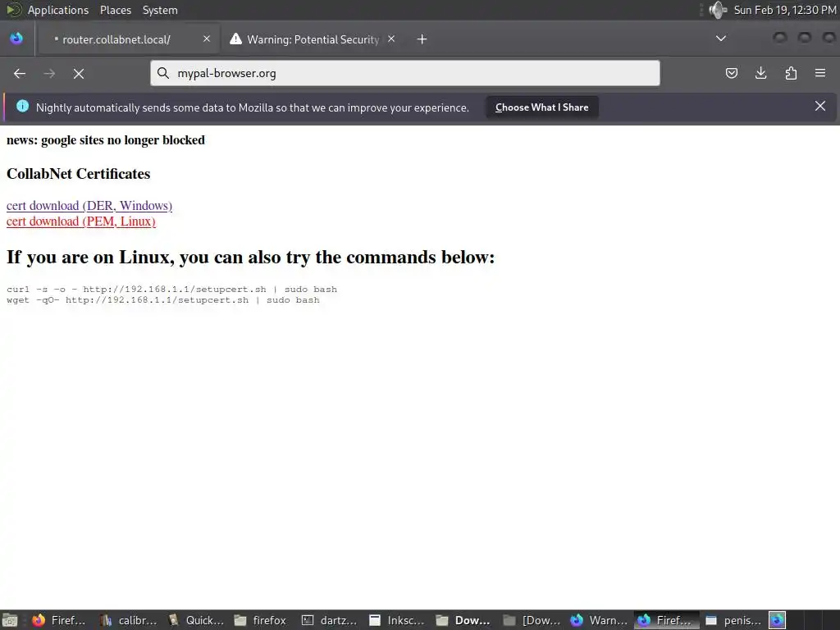Click the URL bar showing mypal-browser.org
Screen dimensions: 840x630
pos(405,73)
